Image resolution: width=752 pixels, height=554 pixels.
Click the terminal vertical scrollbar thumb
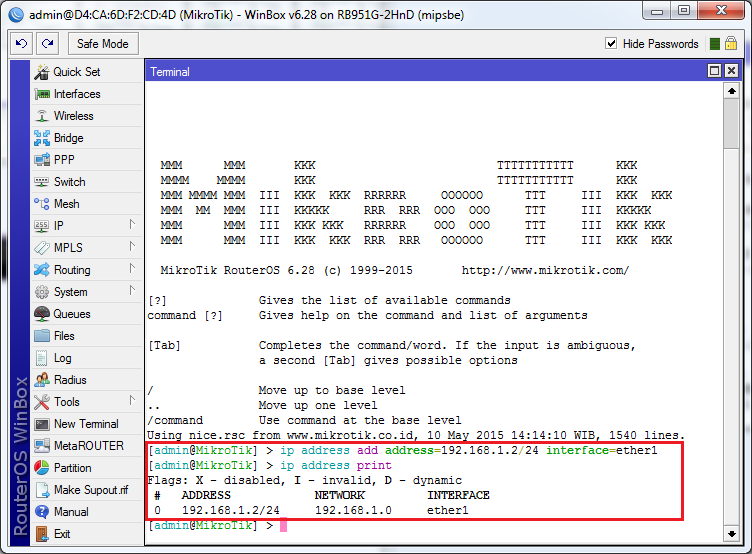coord(732,124)
